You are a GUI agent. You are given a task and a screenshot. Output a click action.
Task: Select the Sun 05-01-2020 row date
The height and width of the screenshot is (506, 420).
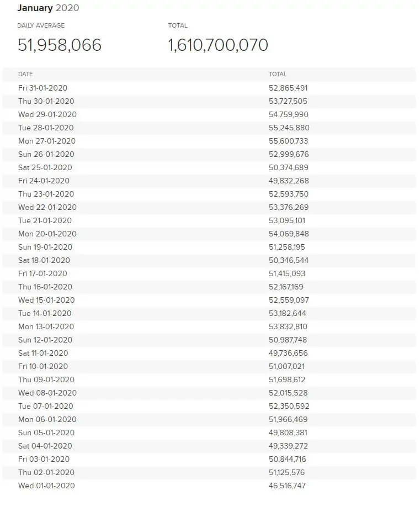pos(46,433)
